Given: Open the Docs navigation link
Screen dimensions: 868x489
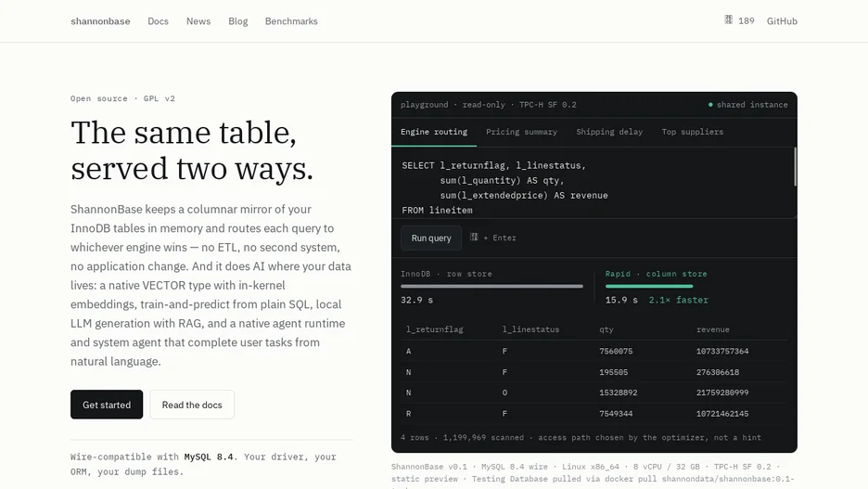Looking at the screenshot, I should coord(158,21).
